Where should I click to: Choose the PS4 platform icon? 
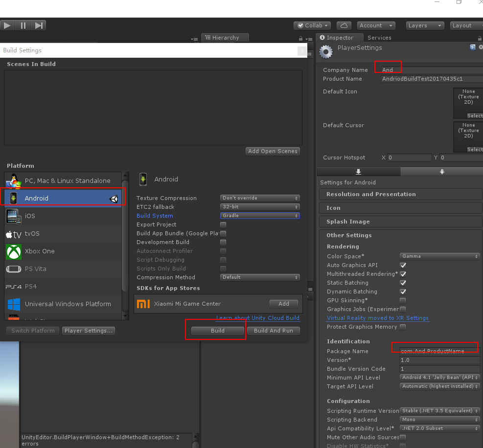pyautogui.click(x=14, y=286)
